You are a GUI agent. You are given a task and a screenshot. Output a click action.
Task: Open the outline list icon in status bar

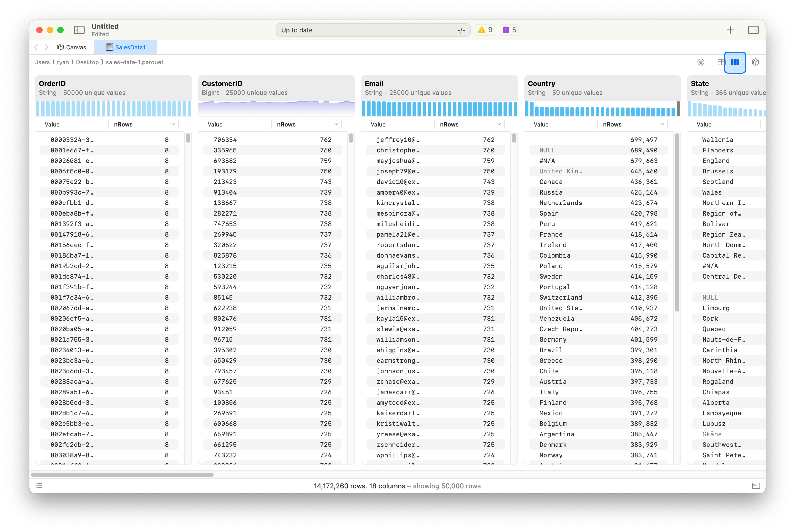39,486
